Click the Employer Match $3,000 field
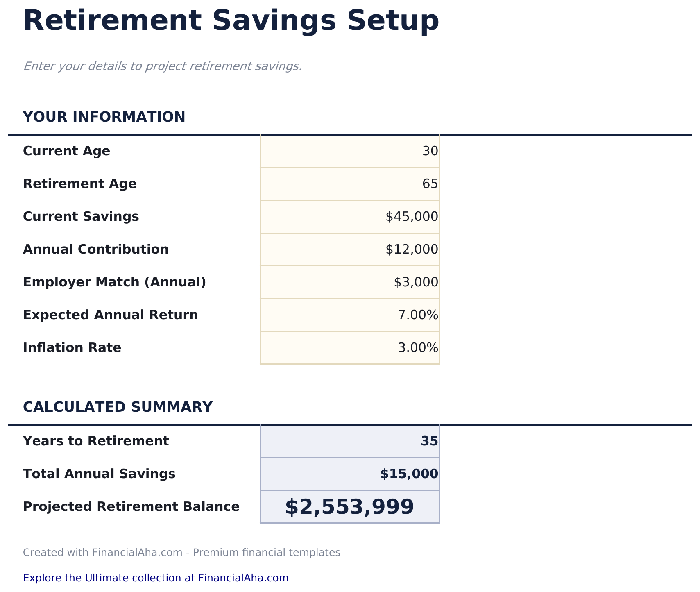Screen dimensions: 700x592 (349, 282)
